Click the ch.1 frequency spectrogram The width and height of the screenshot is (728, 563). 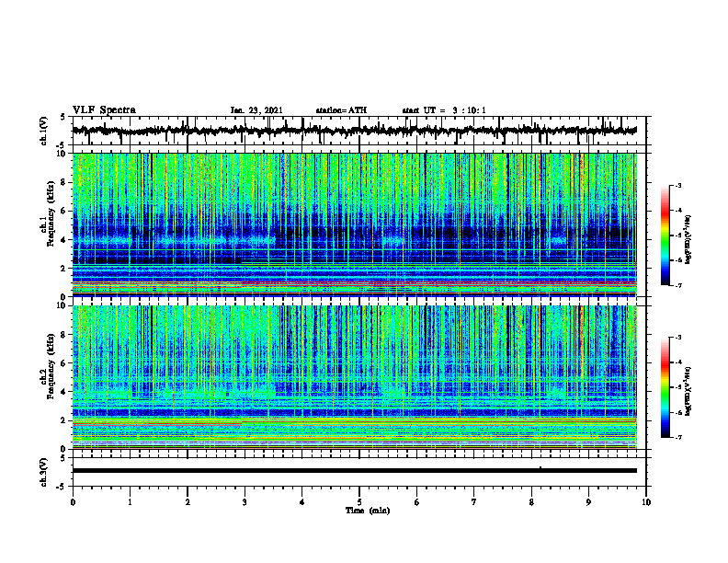(x=354, y=224)
